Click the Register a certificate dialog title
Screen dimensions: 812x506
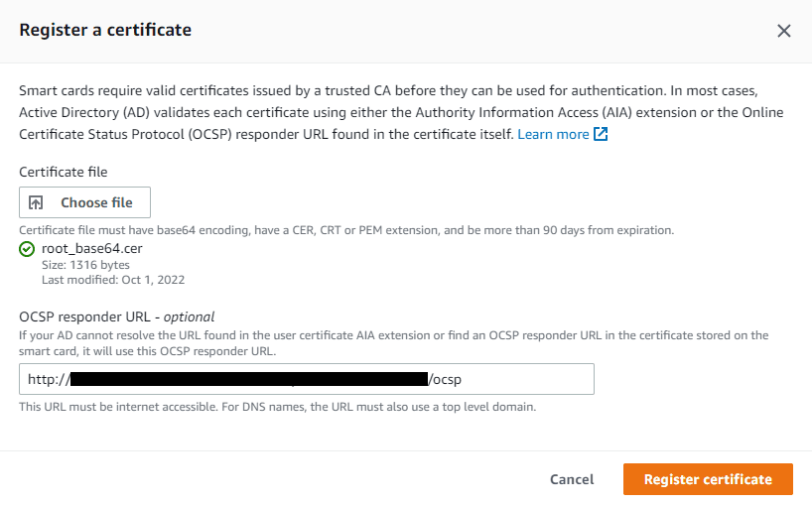coord(105,30)
